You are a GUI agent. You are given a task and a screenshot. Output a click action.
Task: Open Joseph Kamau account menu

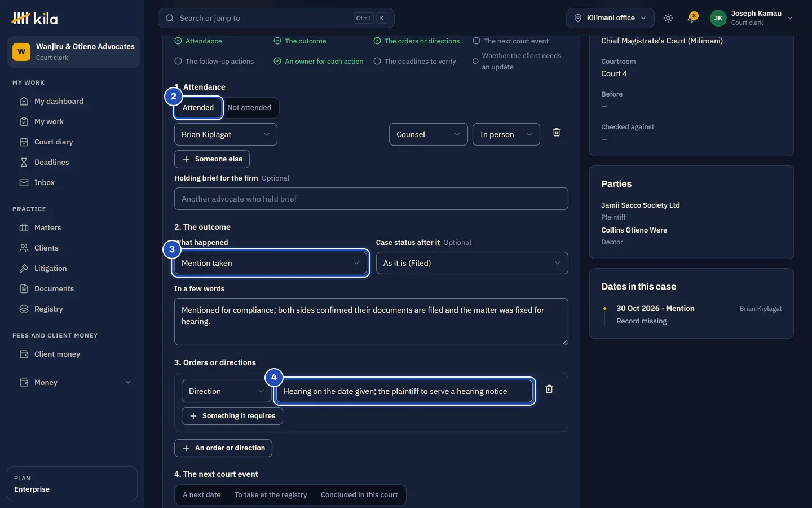coord(752,18)
